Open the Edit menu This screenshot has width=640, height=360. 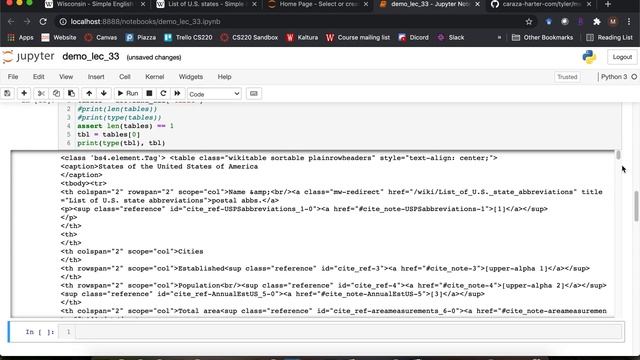click(39, 77)
